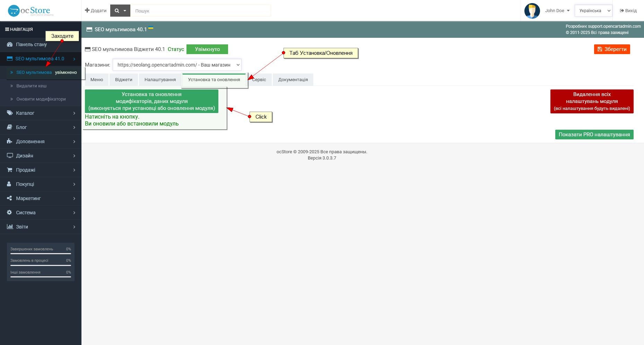
Task: Select the Установка та оновлення tab
Action: pos(214,80)
